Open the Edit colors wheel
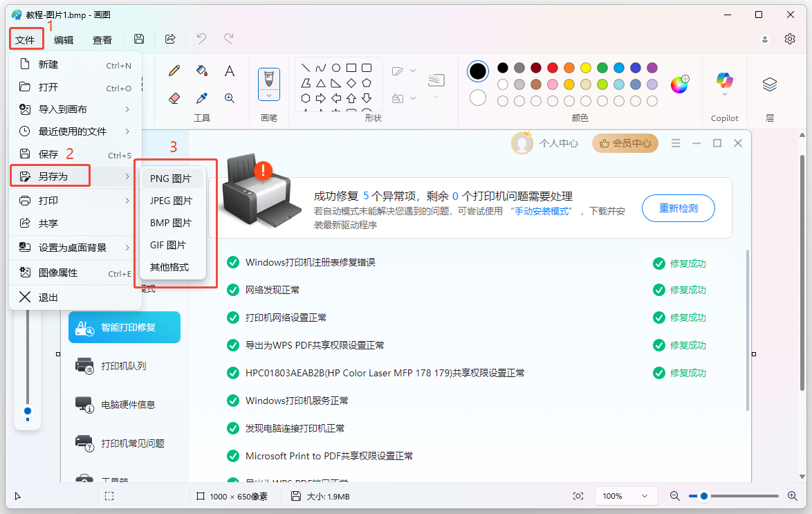 679,84
